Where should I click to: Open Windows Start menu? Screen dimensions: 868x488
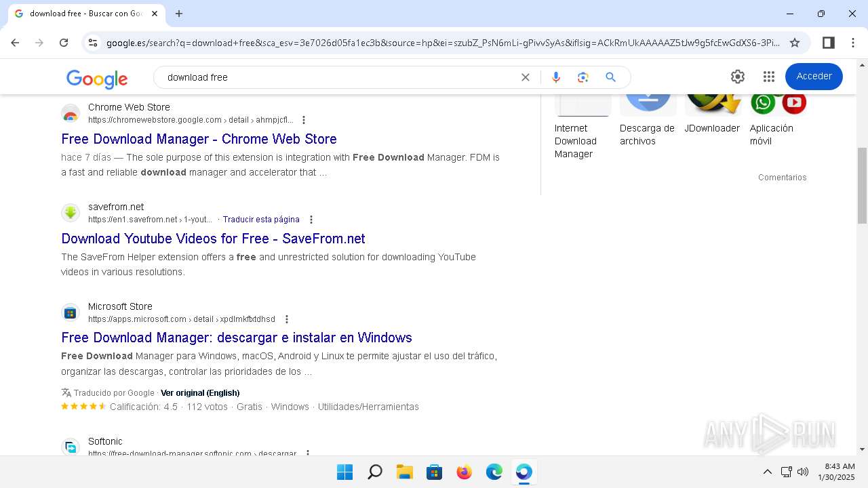pyautogui.click(x=344, y=472)
